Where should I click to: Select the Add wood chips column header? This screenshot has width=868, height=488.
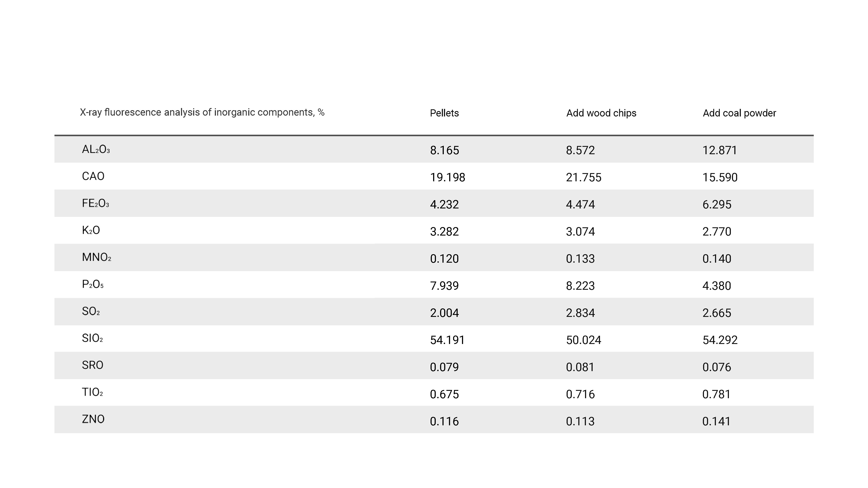click(x=601, y=113)
